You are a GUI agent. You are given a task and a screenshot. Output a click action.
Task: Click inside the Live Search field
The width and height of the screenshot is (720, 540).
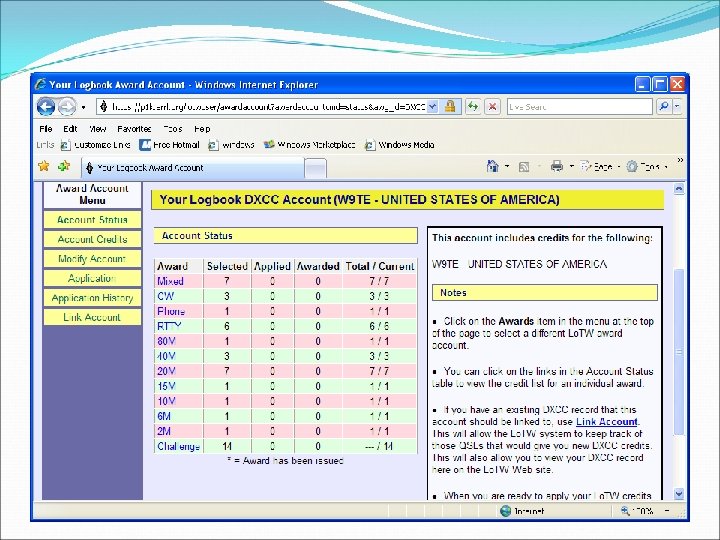coord(579,107)
